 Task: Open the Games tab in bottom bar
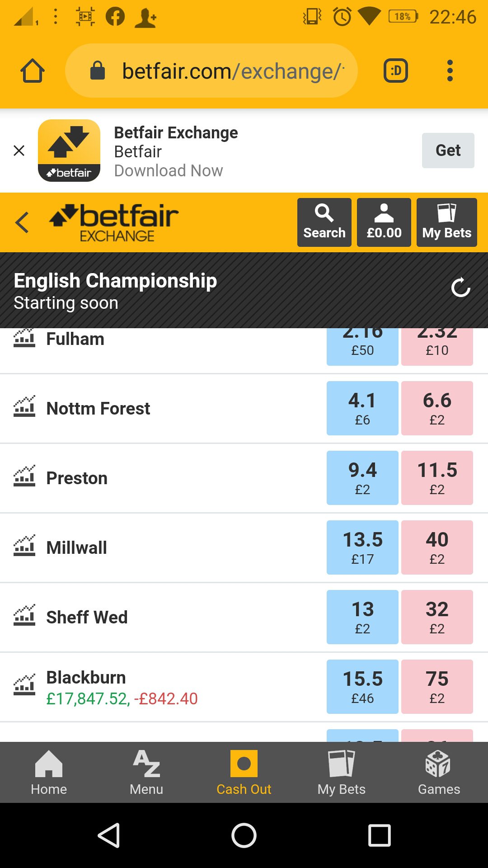[x=439, y=773]
